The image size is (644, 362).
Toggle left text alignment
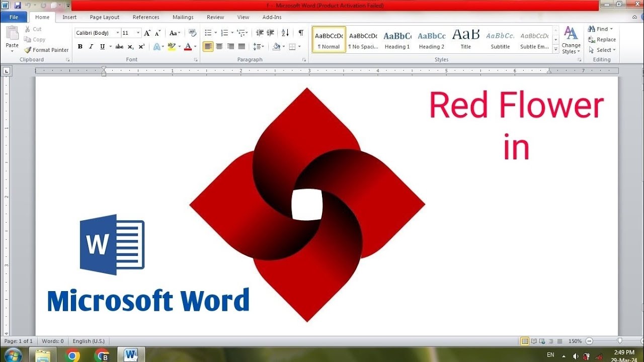[208, 47]
